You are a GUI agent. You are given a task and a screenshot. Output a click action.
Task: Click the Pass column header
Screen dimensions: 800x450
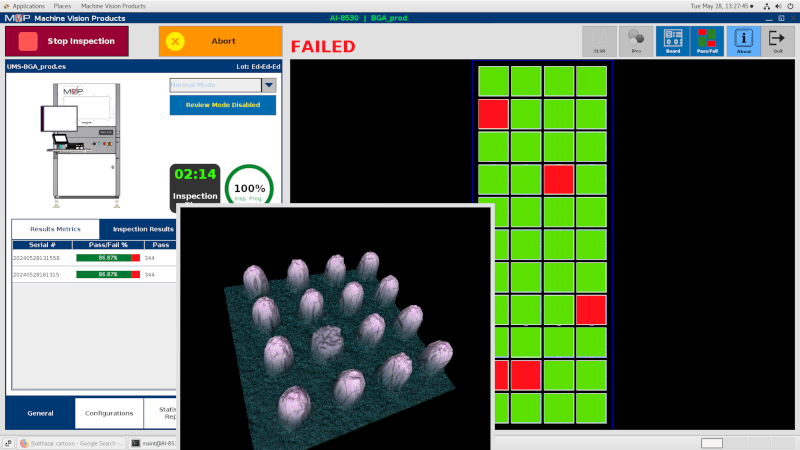click(161, 245)
